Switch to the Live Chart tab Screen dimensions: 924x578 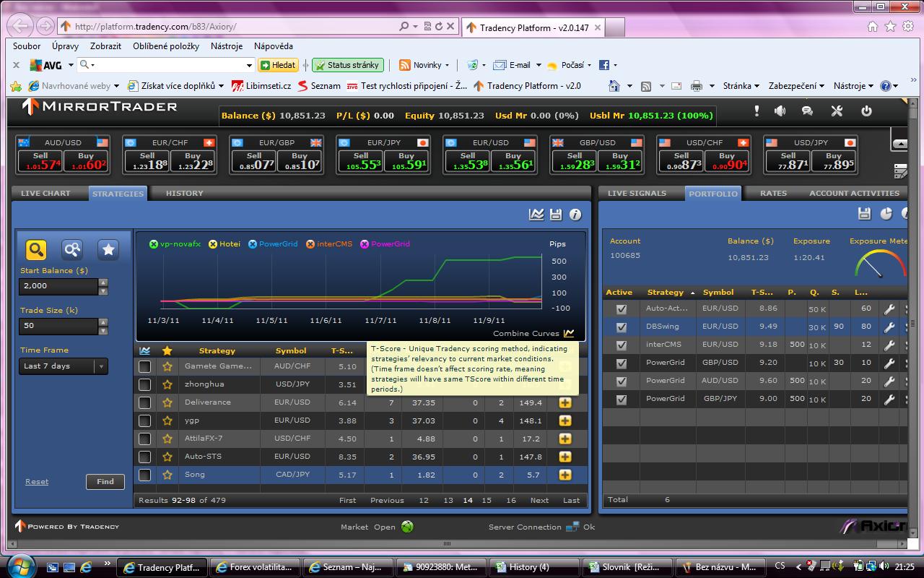[x=45, y=193]
